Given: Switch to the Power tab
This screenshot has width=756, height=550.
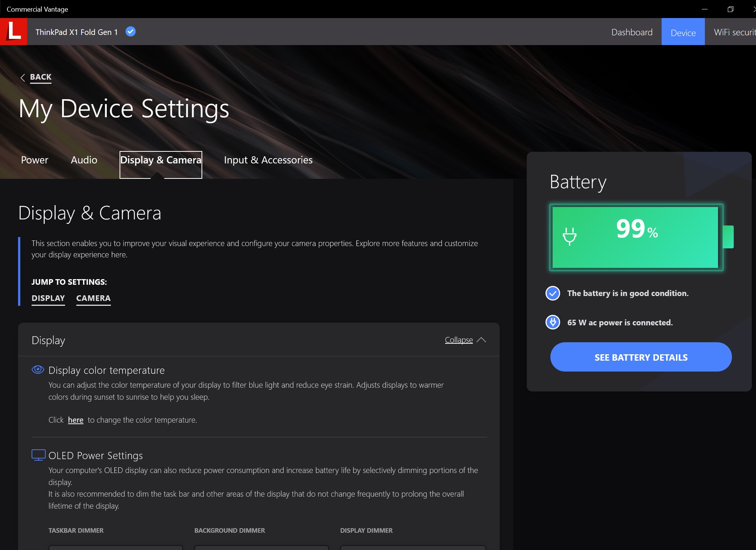Looking at the screenshot, I should coord(35,160).
